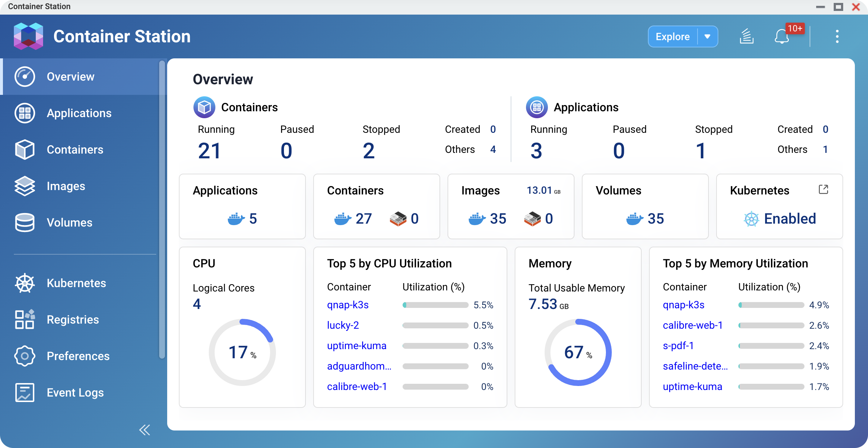Click Docker whale icon in Images card

point(477,219)
